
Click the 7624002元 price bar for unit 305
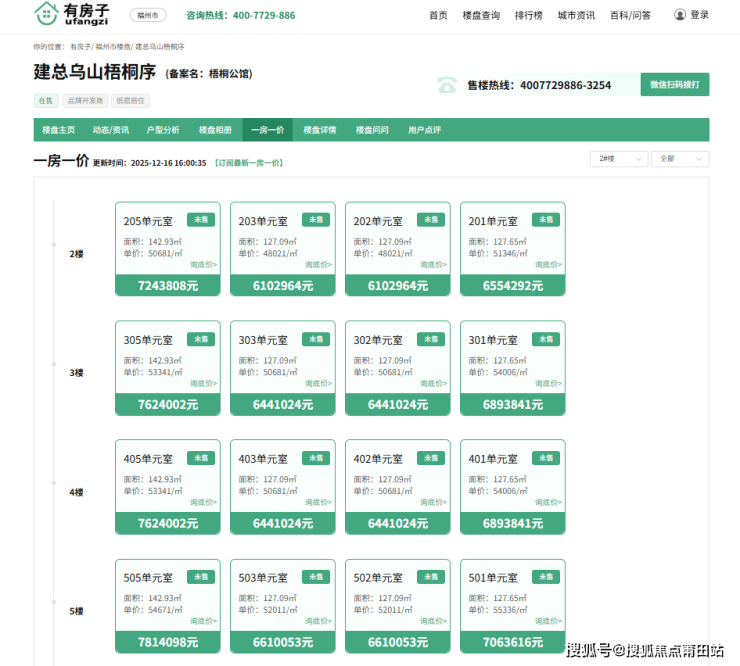pyautogui.click(x=168, y=405)
